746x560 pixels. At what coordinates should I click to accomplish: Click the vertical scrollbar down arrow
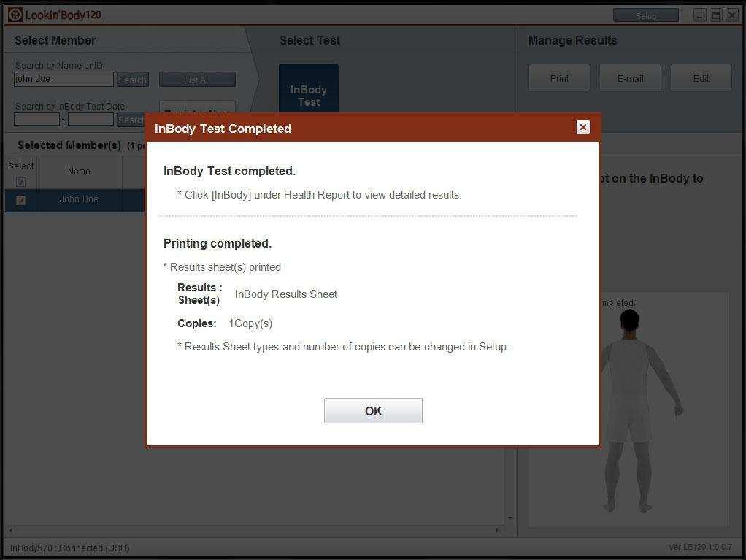click(x=510, y=518)
